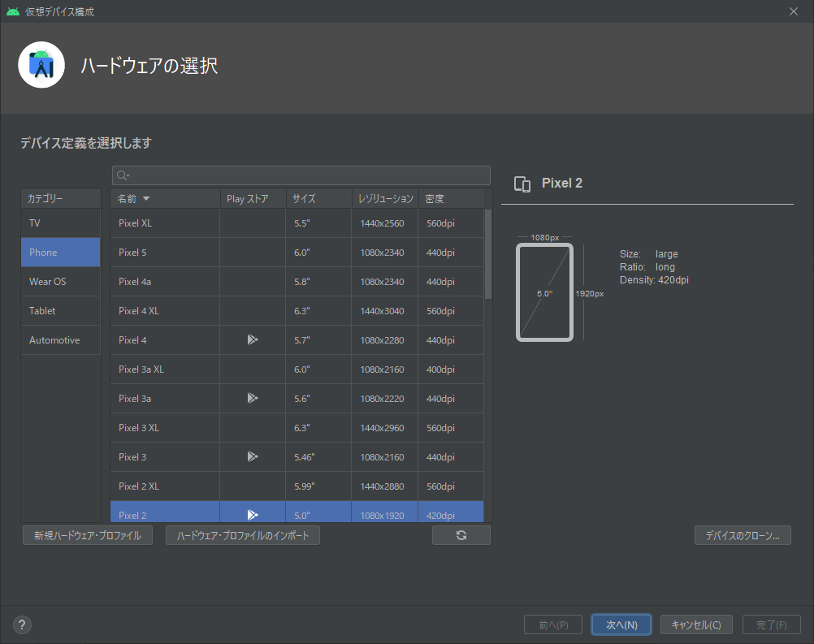814x644 pixels.
Task: Select the Phone category
Action: tap(61, 253)
